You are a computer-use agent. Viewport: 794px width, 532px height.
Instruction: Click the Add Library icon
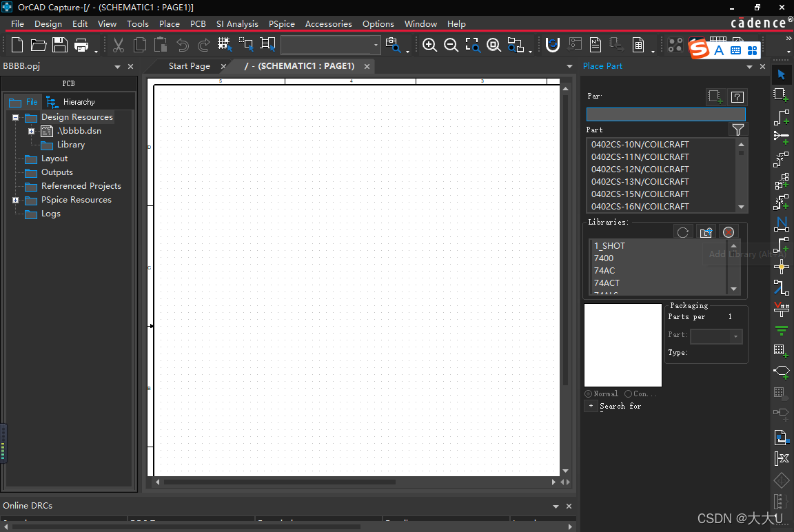tap(706, 232)
